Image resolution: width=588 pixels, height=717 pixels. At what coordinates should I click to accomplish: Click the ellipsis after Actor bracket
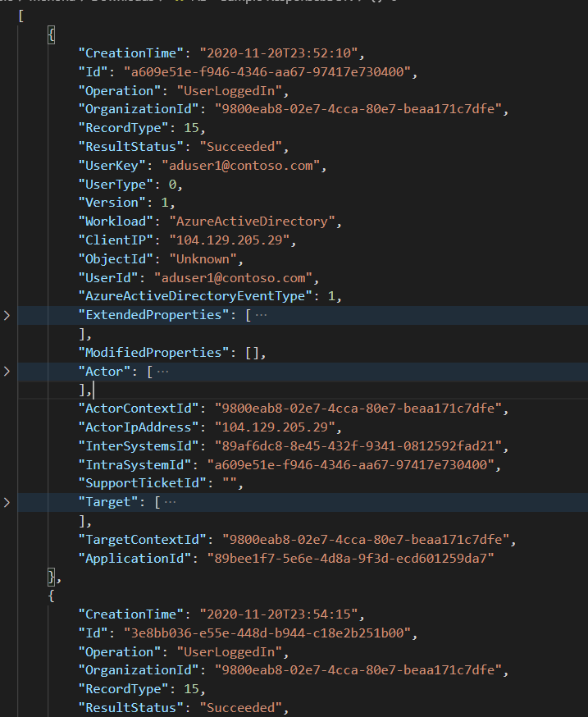(x=162, y=372)
